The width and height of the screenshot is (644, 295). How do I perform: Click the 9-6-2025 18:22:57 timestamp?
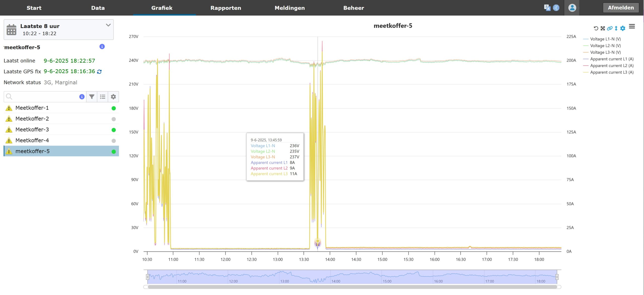click(69, 61)
